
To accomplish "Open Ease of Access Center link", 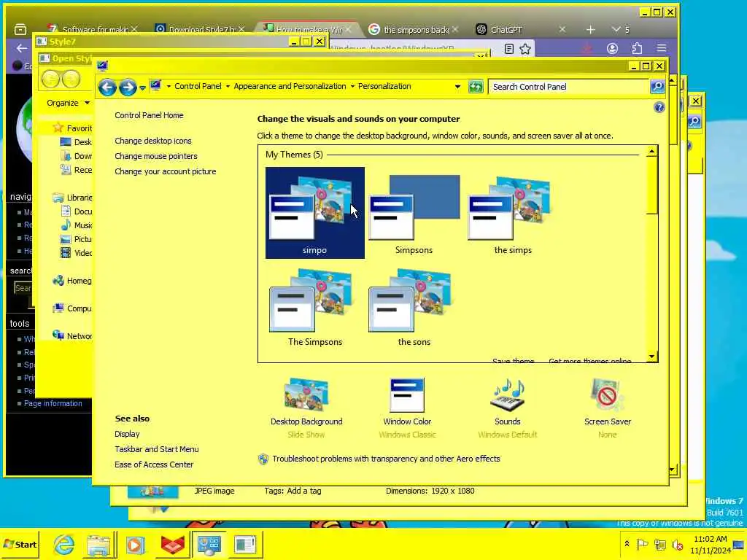I will pos(154,464).
